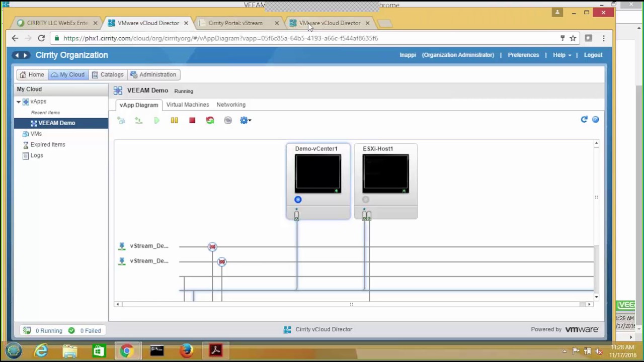Collapse the vApps tree node
This screenshot has height=362, width=644.
pyautogui.click(x=19, y=102)
